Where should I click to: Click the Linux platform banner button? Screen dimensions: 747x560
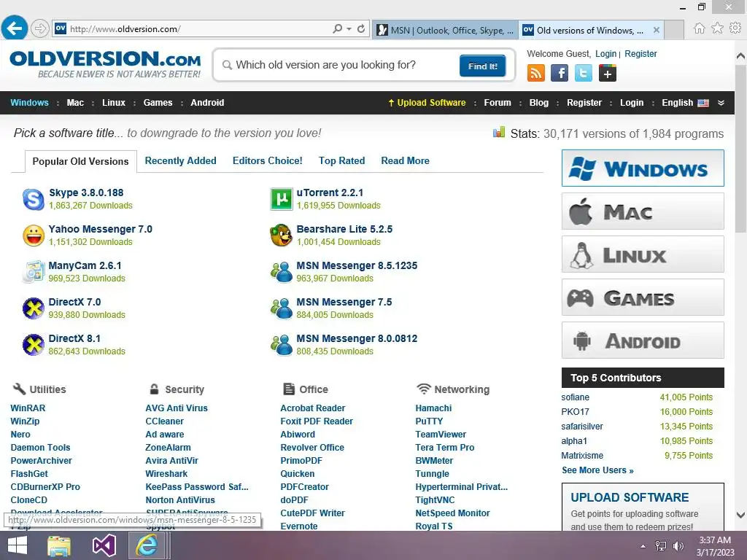(643, 254)
